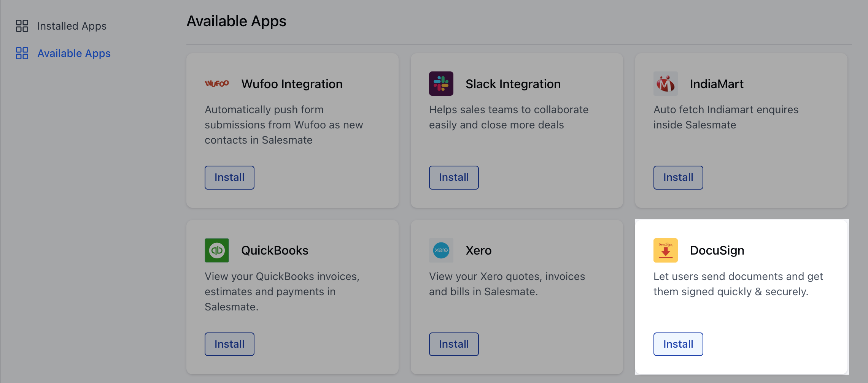
Task: Install the QuickBooks app
Action: click(x=229, y=344)
